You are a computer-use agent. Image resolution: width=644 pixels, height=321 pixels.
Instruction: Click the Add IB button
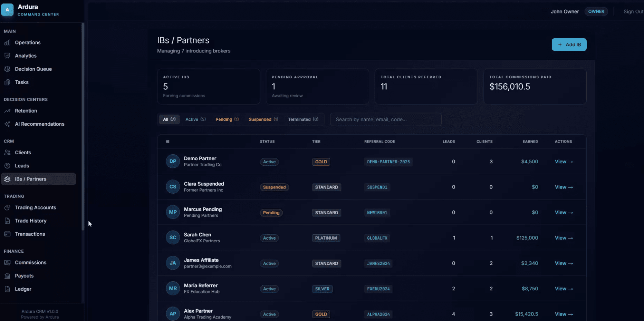(x=569, y=45)
